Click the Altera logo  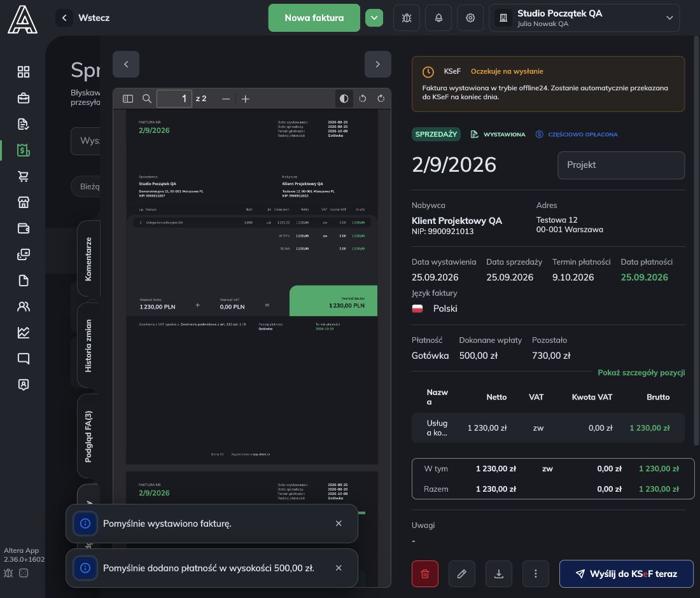click(x=22, y=19)
